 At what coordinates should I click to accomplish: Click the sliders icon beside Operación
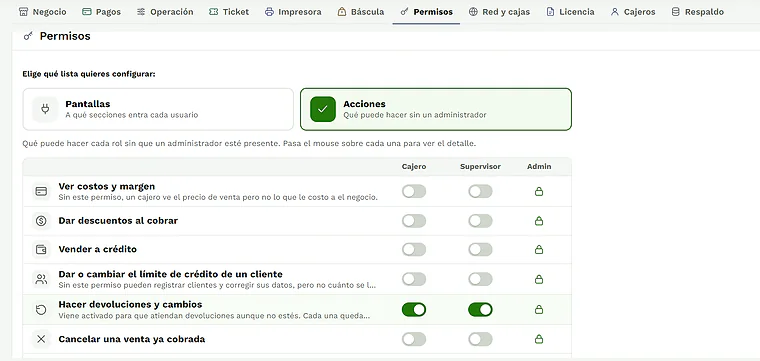(141, 12)
